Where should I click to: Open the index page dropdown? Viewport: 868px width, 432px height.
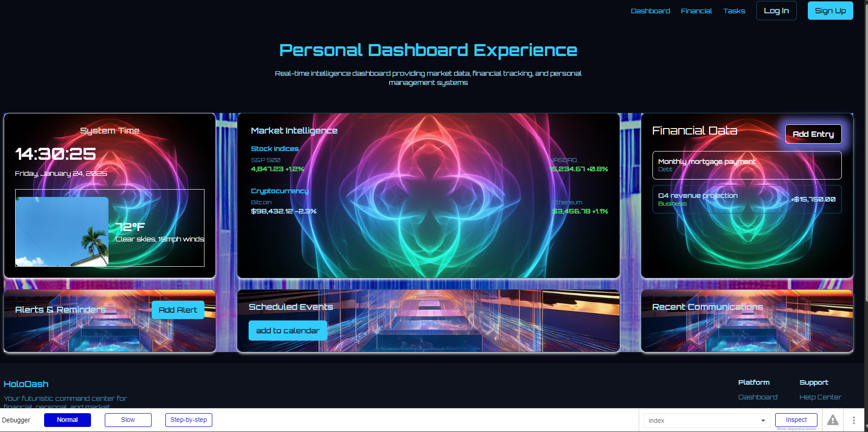coord(706,421)
